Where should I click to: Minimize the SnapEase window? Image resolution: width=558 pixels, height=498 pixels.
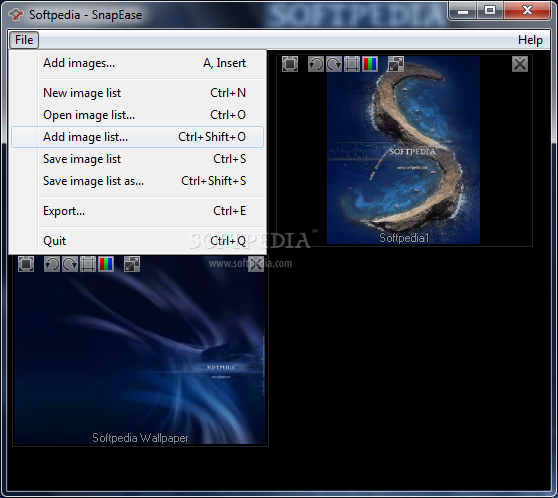click(463, 11)
